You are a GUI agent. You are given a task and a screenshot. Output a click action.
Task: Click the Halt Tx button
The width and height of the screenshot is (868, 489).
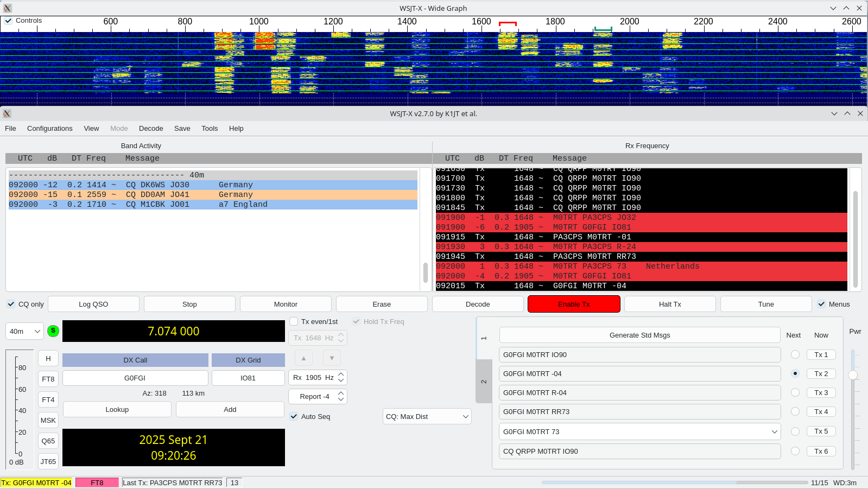pyautogui.click(x=670, y=304)
